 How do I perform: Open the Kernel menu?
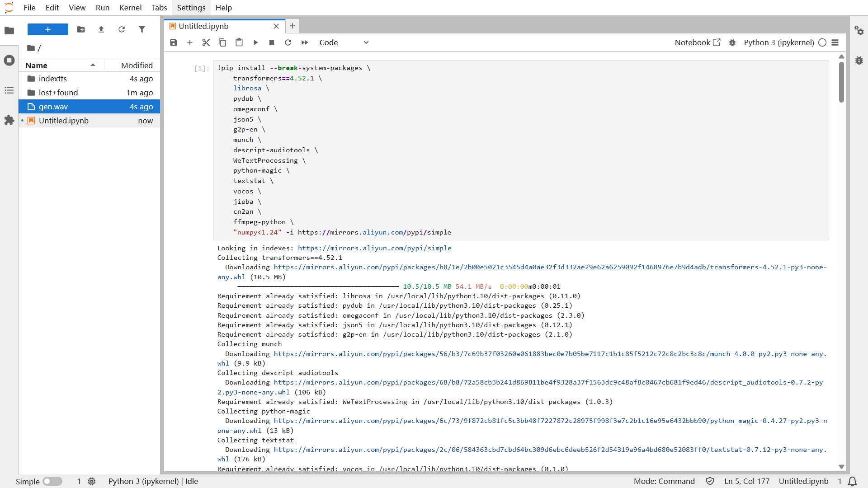pos(131,8)
